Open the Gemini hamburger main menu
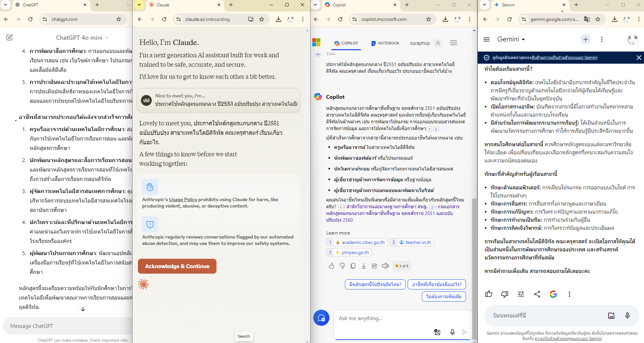644x343 pixels. pyautogui.click(x=486, y=39)
